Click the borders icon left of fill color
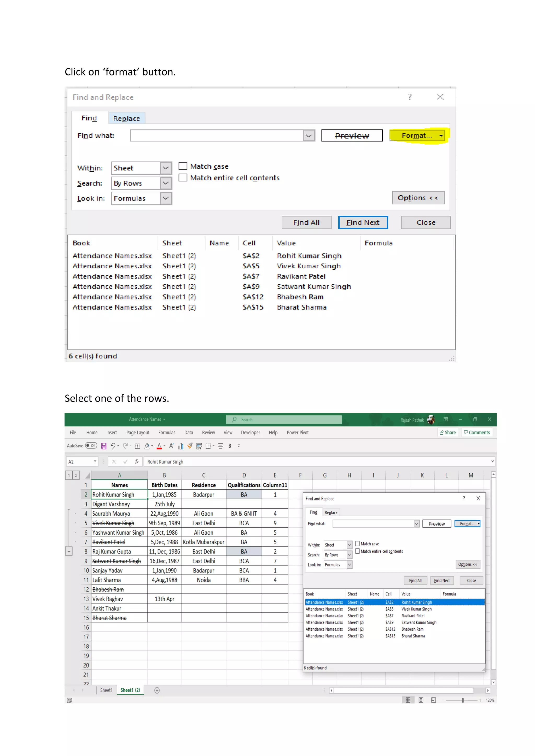Screen dimensions: 535x756 138,446
